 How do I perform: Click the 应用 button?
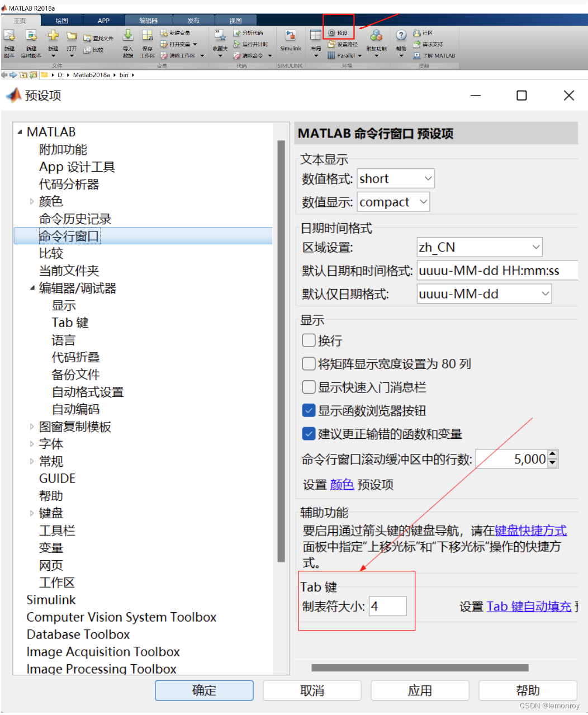(x=420, y=690)
